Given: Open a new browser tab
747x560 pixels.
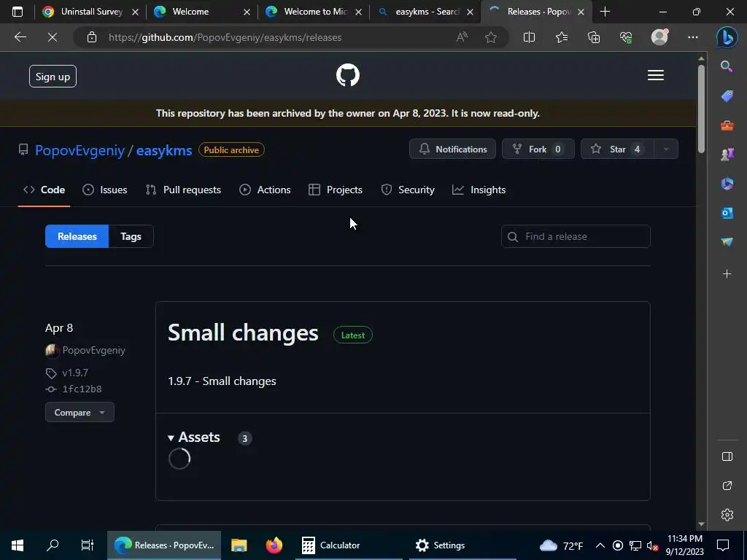Looking at the screenshot, I should [605, 12].
